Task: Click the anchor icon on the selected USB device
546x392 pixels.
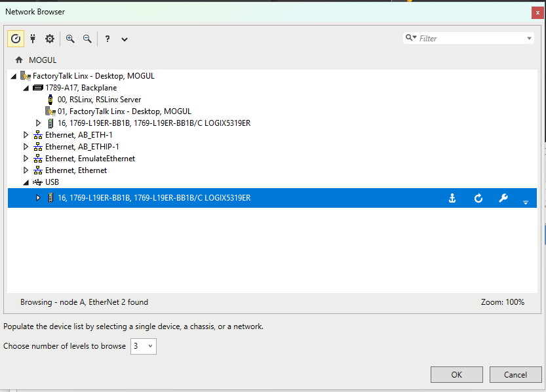Action: click(x=452, y=199)
